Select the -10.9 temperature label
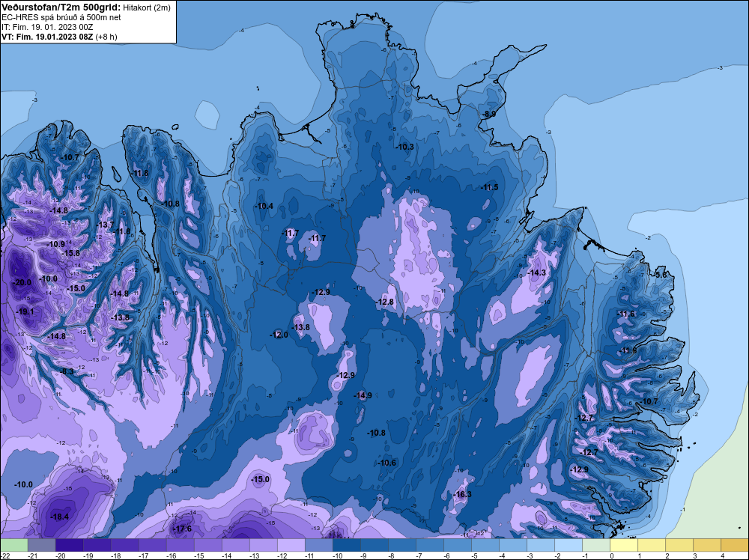This screenshot has height=560, width=749. (x=56, y=244)
